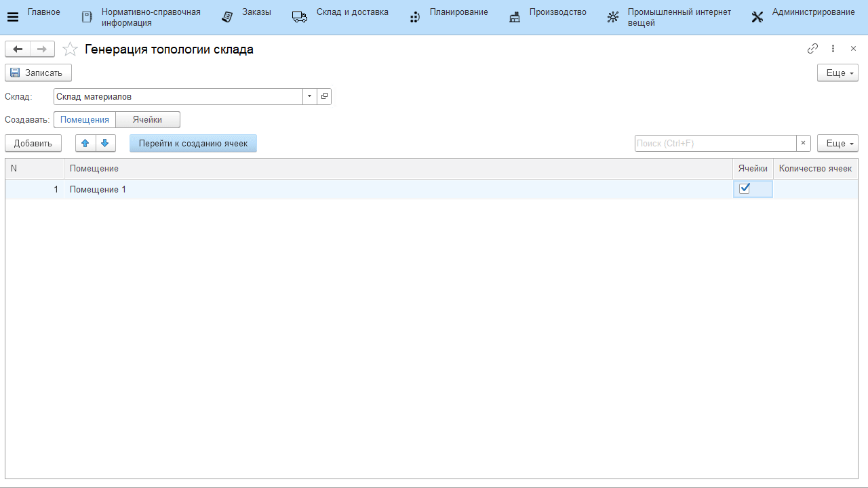This screenshot has height=488, width=868.
Task: Click the Записать button
Action: [x=38, y=73]
